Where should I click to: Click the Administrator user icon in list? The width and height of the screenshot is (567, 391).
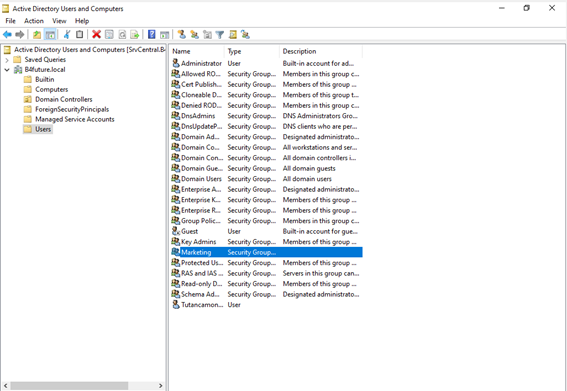pyautogui.click(x=176, y=63)
